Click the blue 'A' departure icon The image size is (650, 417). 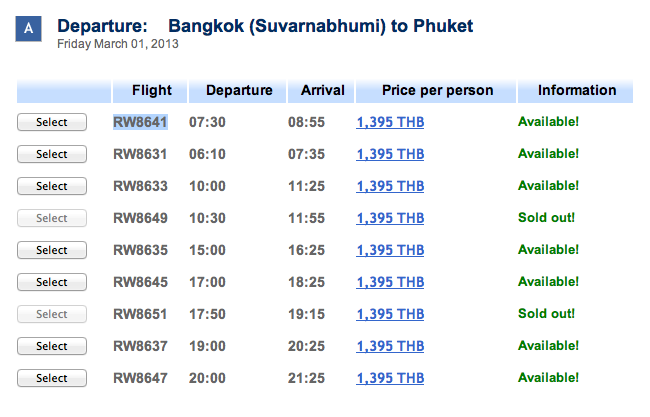tap(28, 29)
